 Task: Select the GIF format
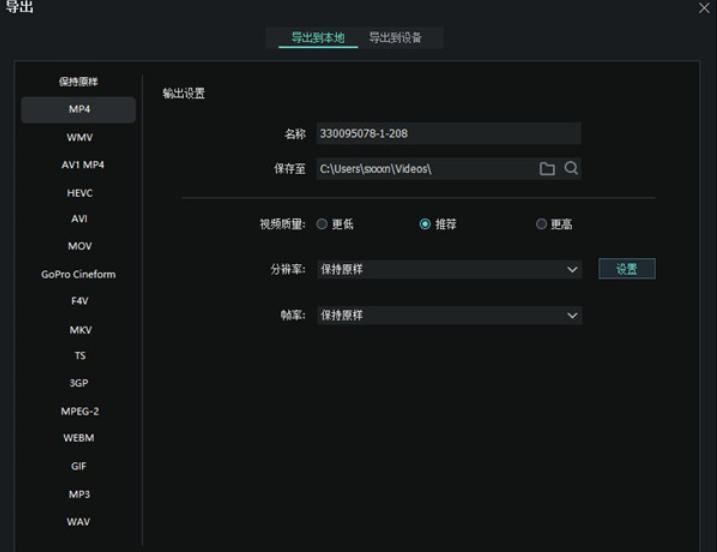click(x=79, y=466)
